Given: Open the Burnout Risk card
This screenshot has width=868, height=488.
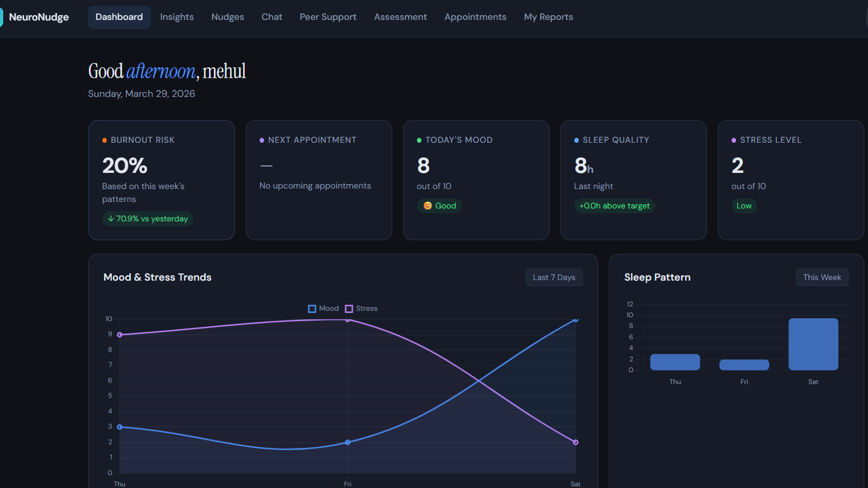Looking at the screenshot, I should click(x=162, y=180).
